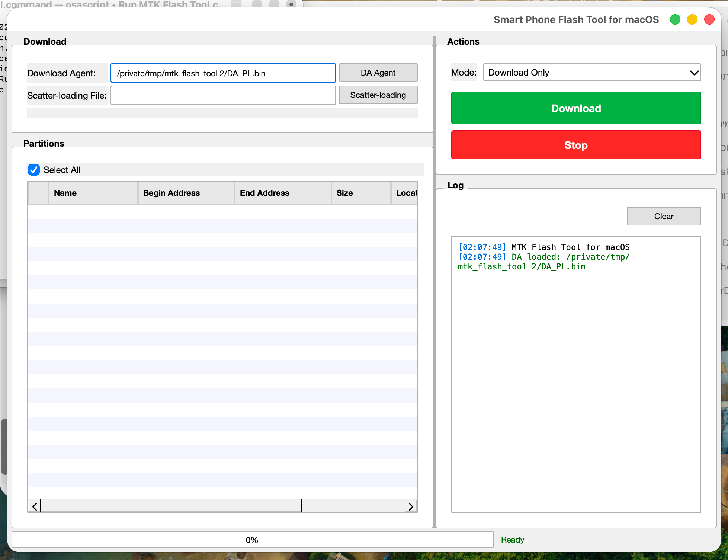Click the Scatter-loading File input field

point(223,96)
